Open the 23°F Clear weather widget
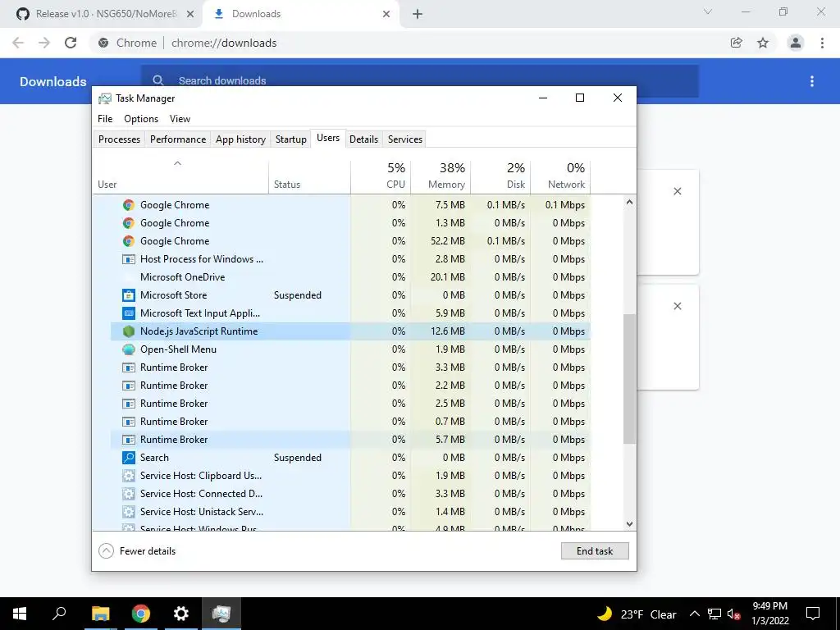Viewport: 840px width, 630px height. tap(637, 614)
